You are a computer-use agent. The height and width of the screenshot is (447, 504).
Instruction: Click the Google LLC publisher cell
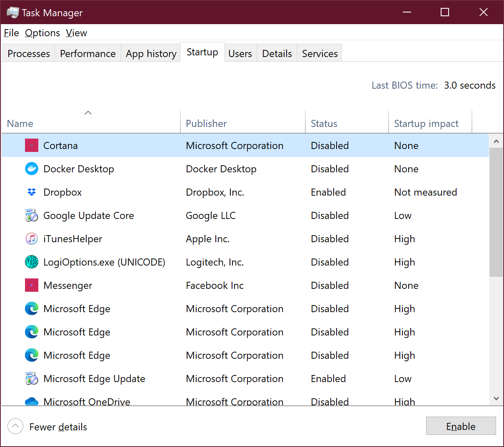point(211,216)
